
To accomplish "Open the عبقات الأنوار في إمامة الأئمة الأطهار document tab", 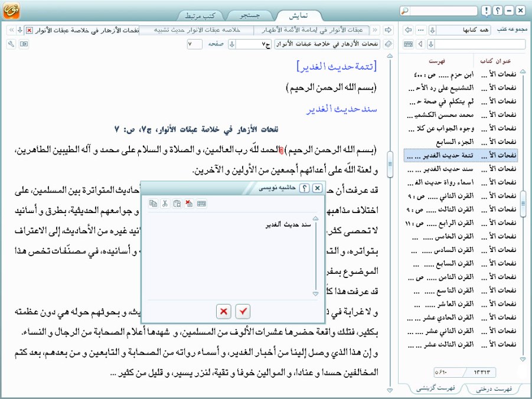I will (x=312, y=30).
